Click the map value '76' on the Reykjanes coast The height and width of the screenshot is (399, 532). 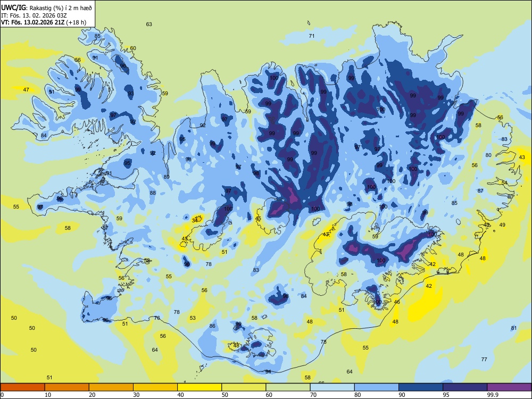(x=157, y=318)
